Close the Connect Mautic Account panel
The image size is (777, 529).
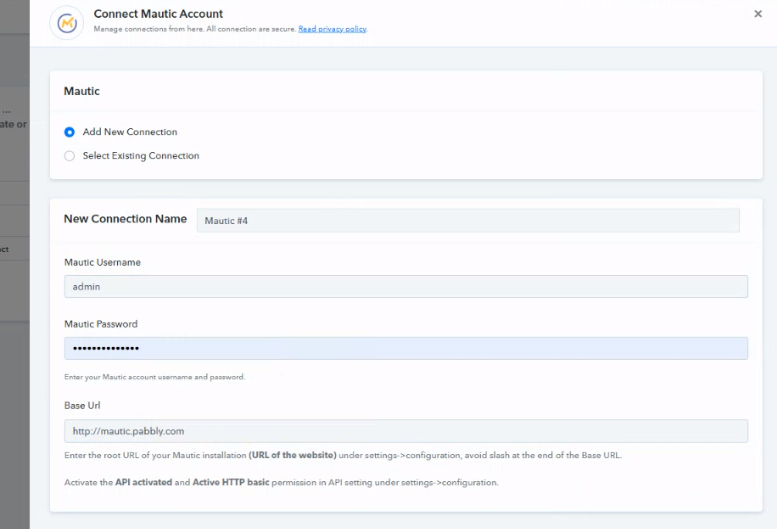pos(758,14)
